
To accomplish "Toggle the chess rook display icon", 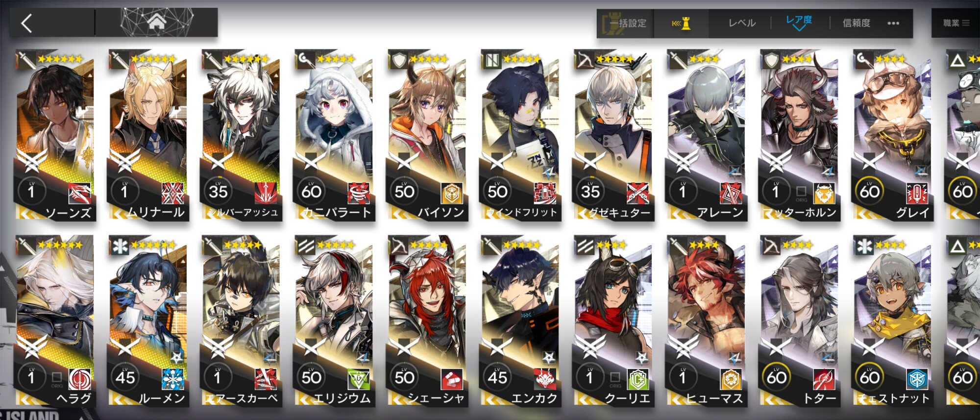I will click(681, 23).
